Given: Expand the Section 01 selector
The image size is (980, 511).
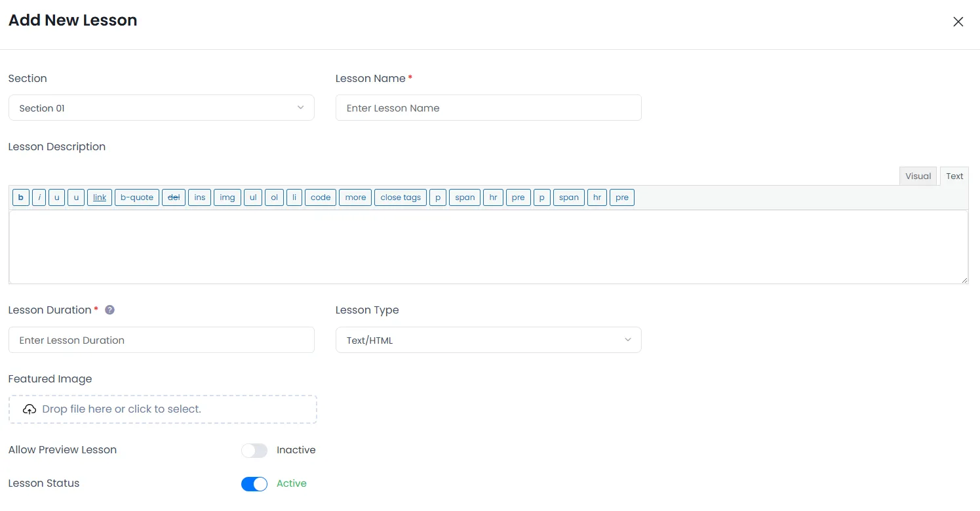Looking at the screenshot, I should [161, 108].
